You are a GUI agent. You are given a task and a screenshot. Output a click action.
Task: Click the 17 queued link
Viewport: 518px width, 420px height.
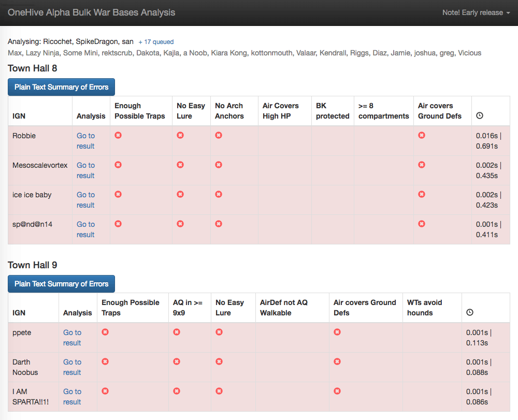155,42
